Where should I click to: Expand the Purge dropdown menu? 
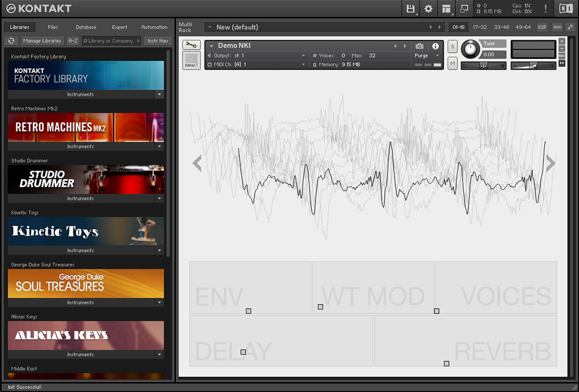[x=437, y=56]
